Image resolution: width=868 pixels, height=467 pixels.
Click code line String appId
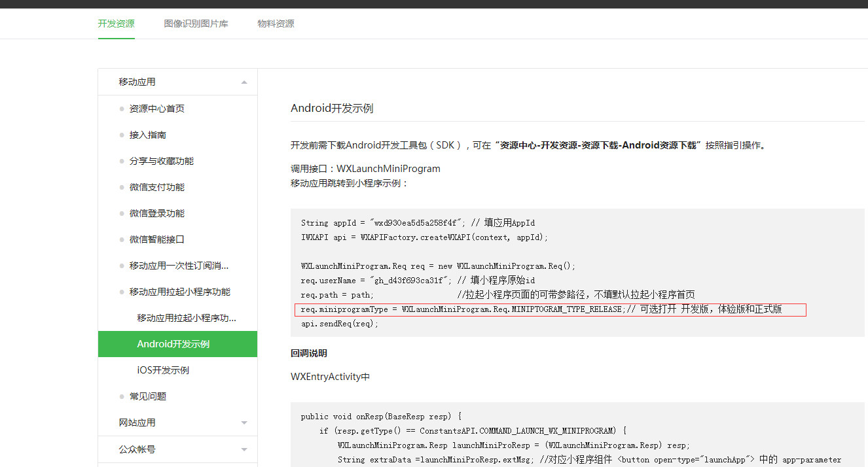point(418,223)
